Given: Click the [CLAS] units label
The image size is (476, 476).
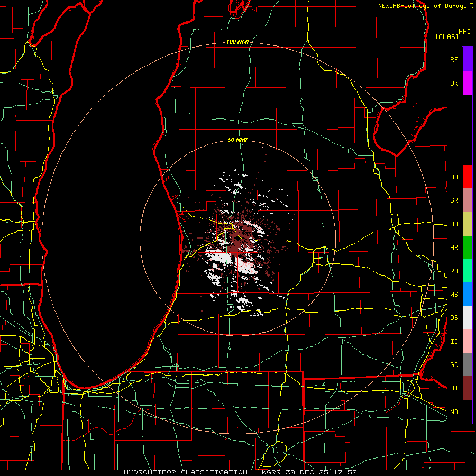Looking at the screenshot, I should pyautogui.click(x=447, y=36).
